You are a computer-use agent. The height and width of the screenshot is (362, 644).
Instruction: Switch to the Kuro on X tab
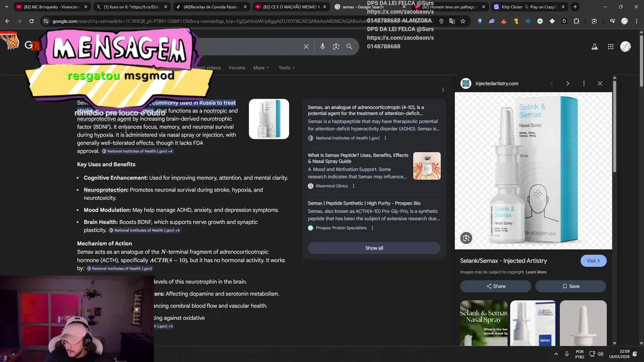point(131,7)
